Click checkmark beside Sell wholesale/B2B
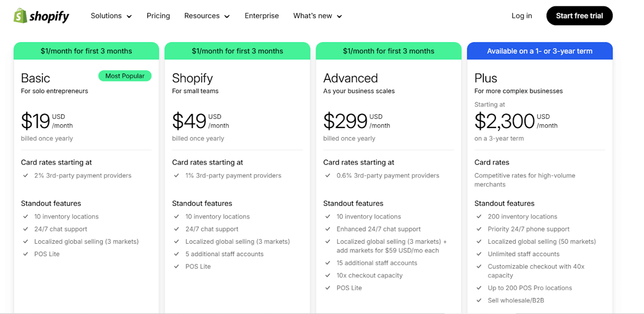Viewport: 644px width, 314px height. coord(479,301)
